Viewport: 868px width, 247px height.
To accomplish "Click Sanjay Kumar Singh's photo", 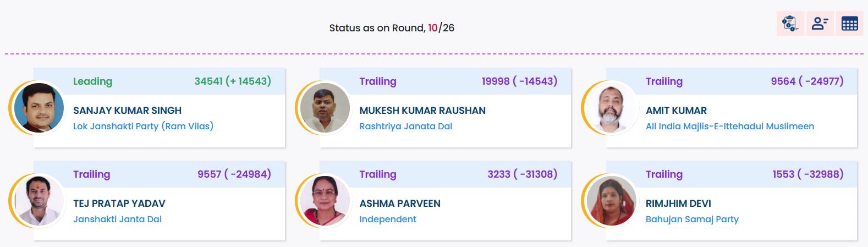I will click(x=40, y=108).
